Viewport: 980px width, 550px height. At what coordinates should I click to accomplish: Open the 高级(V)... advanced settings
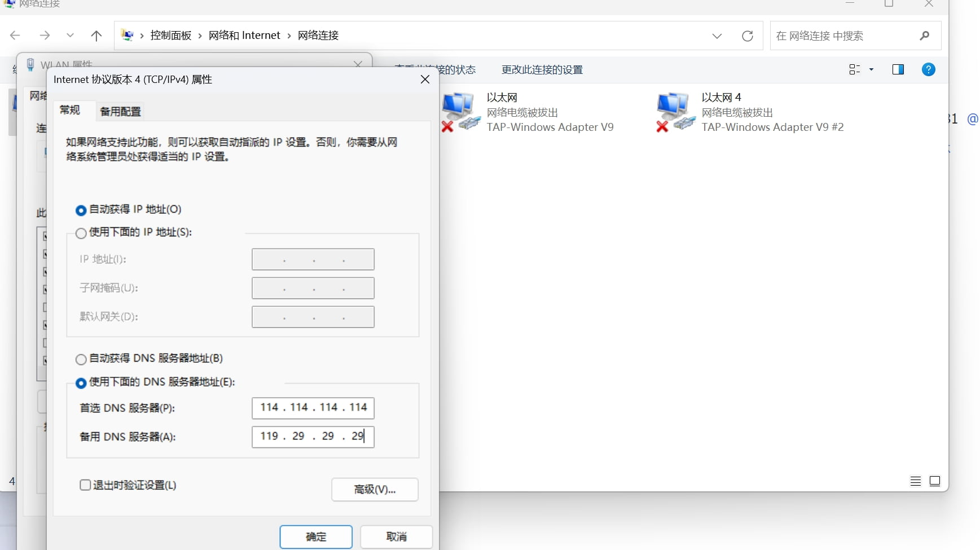tap(375, 490)
